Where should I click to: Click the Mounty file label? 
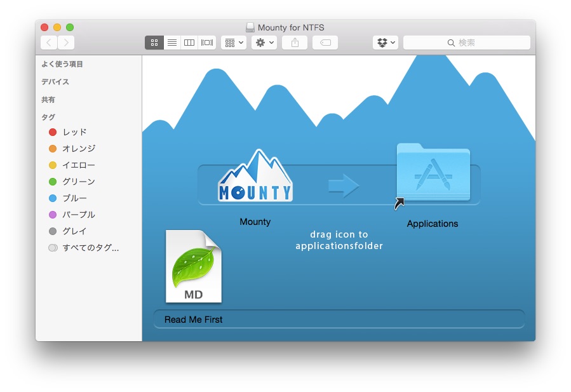point(255,222)
